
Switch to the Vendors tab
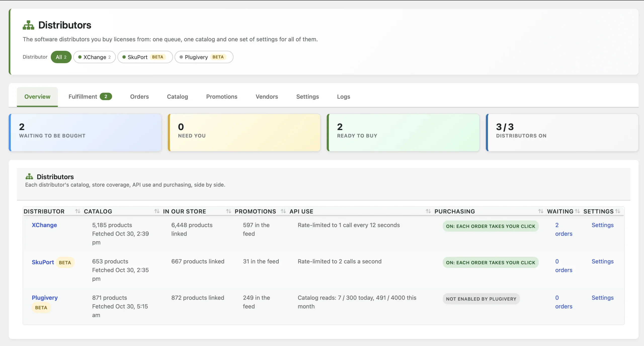coord(267,97)
